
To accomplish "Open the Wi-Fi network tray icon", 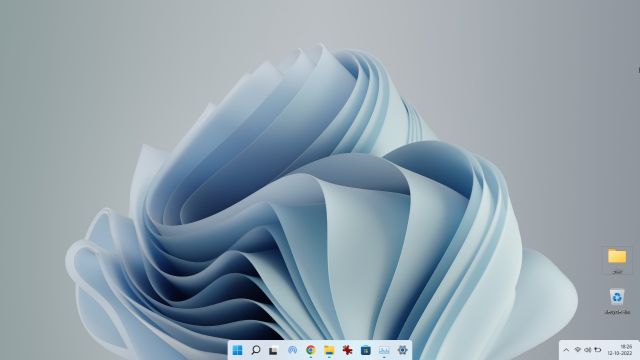I will point(578,350).
